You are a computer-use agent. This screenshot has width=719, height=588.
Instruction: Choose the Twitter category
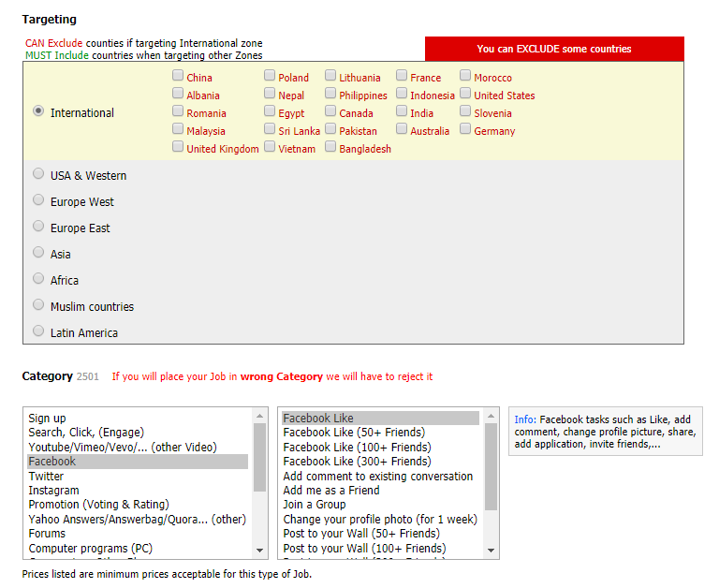coord(138,476)
